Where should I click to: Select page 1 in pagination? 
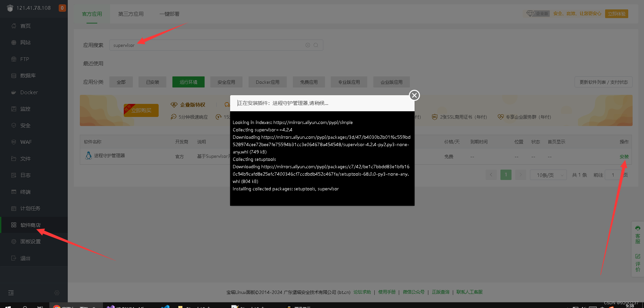(x=506, y=175)
